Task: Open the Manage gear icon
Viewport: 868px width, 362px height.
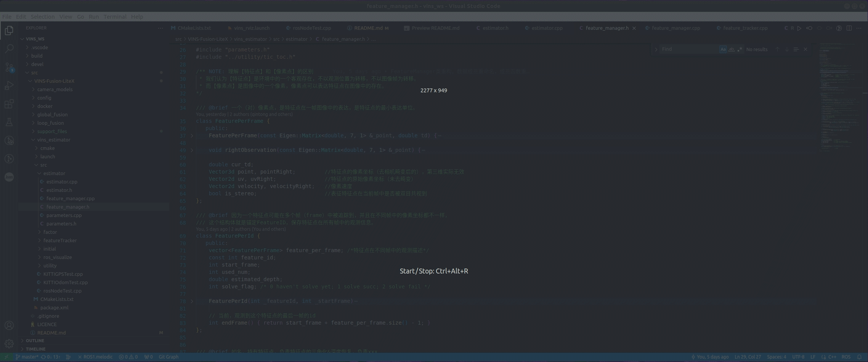Action: [9, 344]
